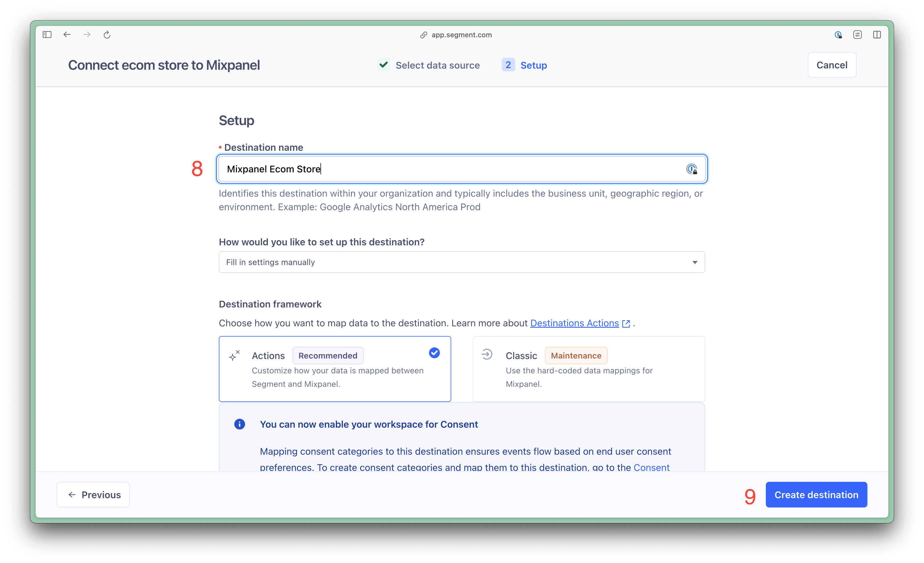Click the browser forward arrow
The height and width of the screenshot is (563, 924).
(x=87, y=35)
